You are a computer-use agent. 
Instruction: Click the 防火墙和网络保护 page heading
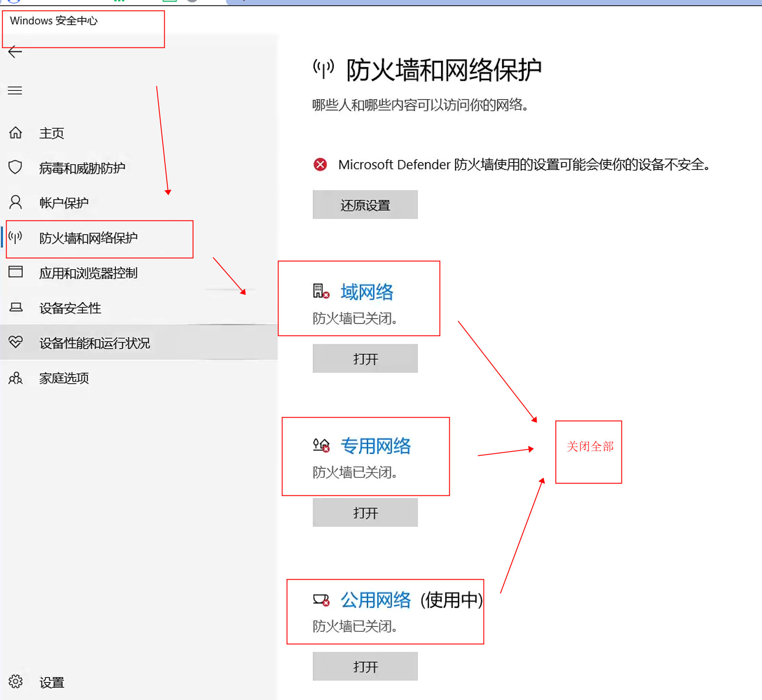coord(444,70)
